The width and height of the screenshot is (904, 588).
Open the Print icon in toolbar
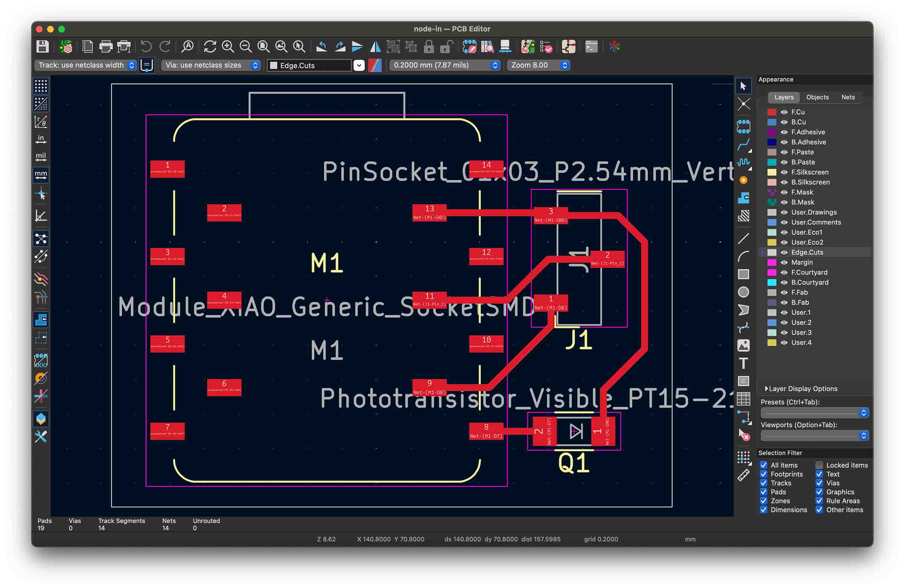click(105, 47)
